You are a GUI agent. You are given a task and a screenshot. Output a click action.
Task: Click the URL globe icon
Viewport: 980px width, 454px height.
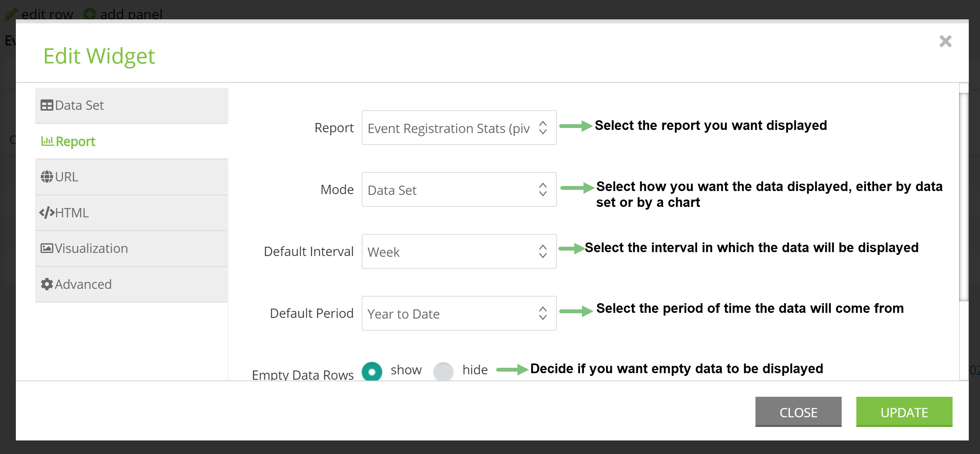tap(47, 177)
